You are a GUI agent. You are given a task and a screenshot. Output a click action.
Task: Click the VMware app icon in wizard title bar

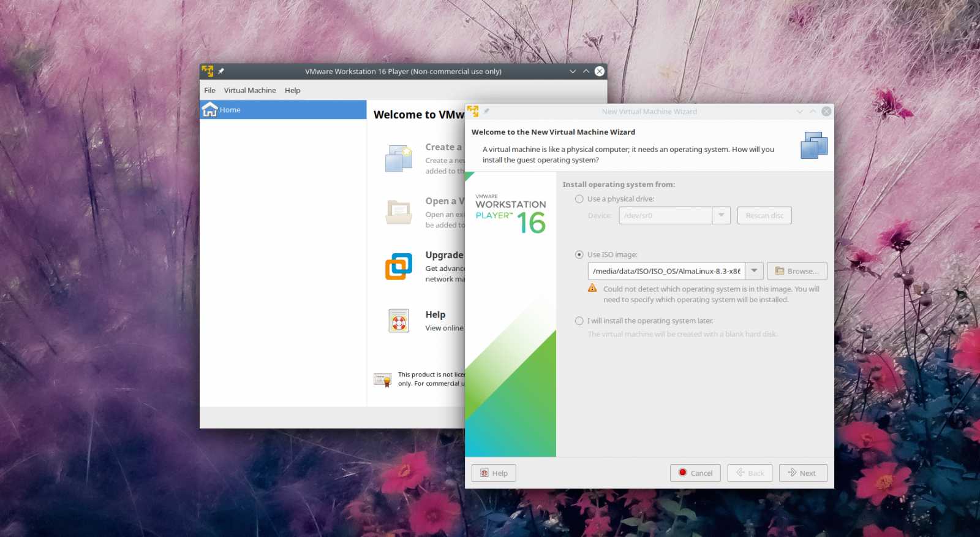point(473,111)
